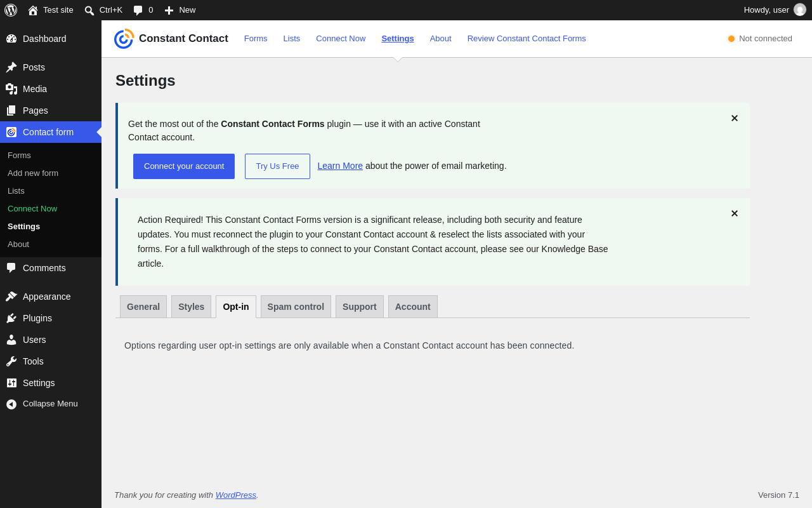
Task: Click the Posts pushpin icon
Action: pos(11,67)
